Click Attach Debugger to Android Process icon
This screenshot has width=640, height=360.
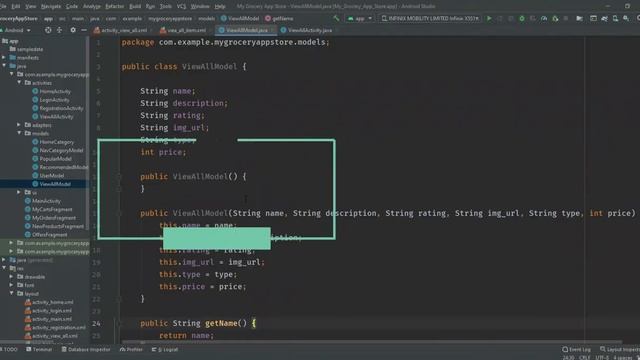click(x=555, y=18)
